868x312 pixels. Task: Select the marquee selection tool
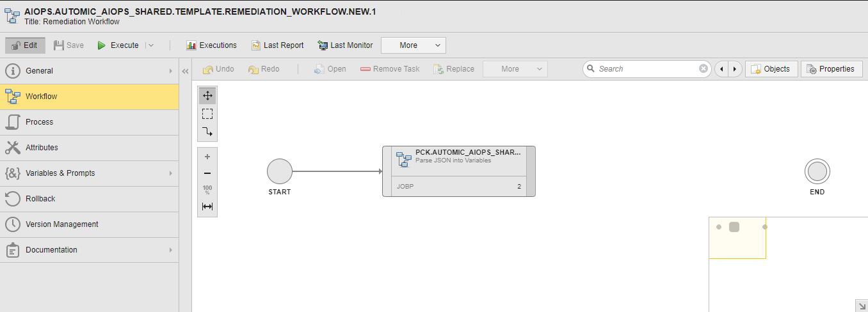[207, 114]
